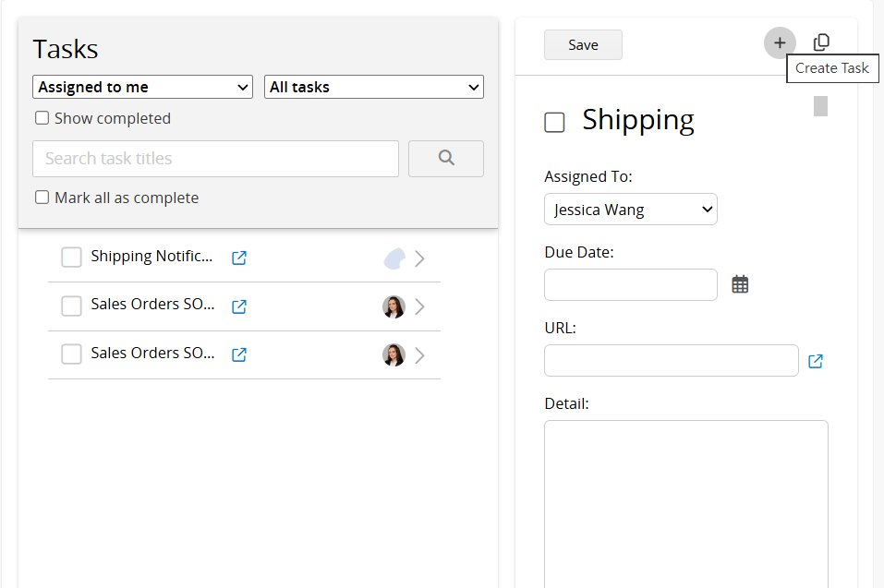Open the Due Date calendar picker icon
Image resolution: width=884 pixels, height=588 pixels.
(x=740, y=284)
